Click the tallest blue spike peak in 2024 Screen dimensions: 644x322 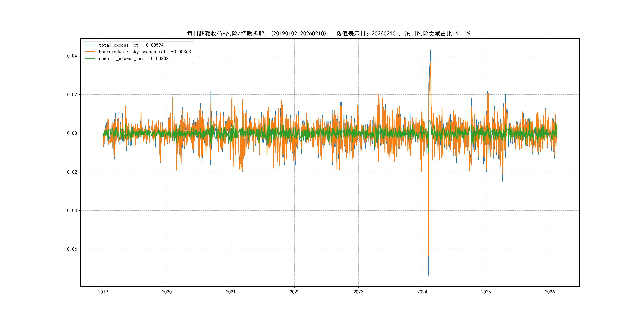pos(431,50)
